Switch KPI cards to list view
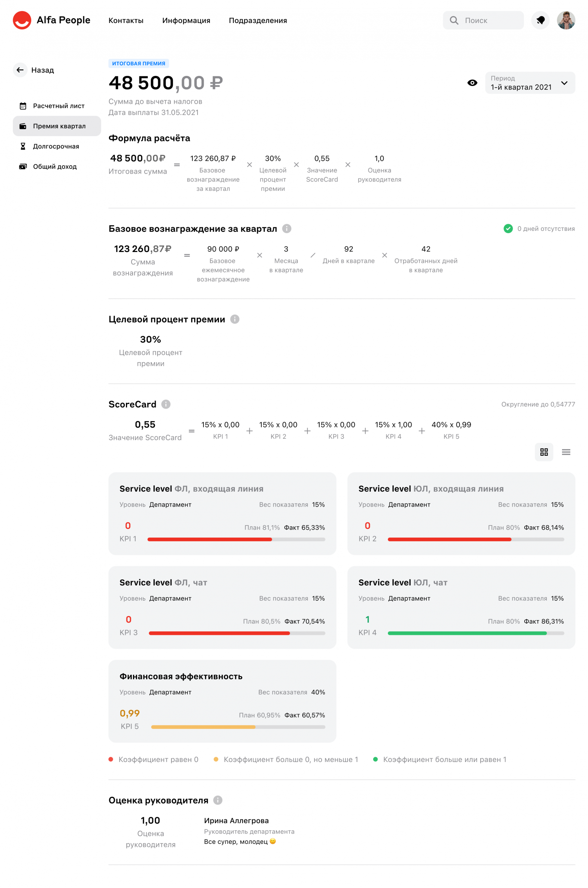The width and height of the screenshot is (588, 888). [x=566, y=452]
